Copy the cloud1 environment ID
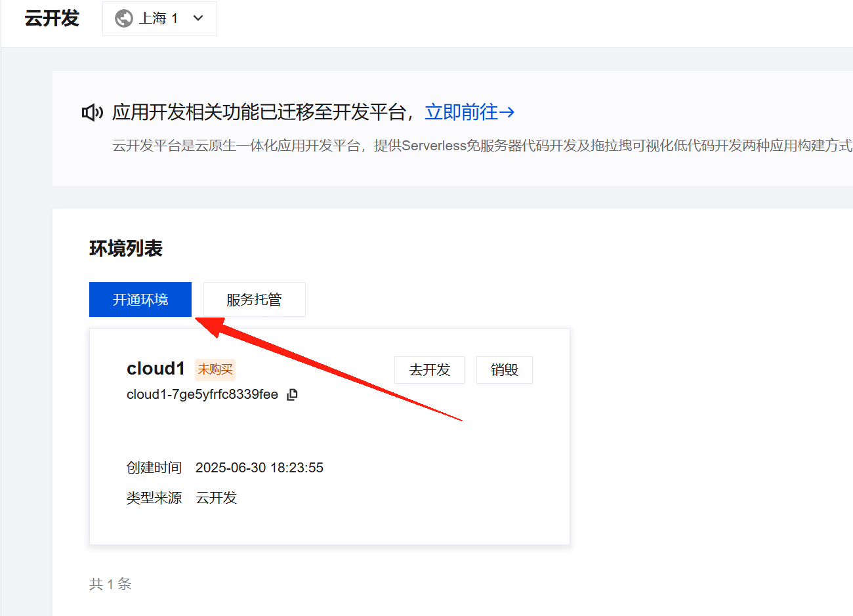The width and height of the screenshot is (853, 616). [x=293, y=394]
